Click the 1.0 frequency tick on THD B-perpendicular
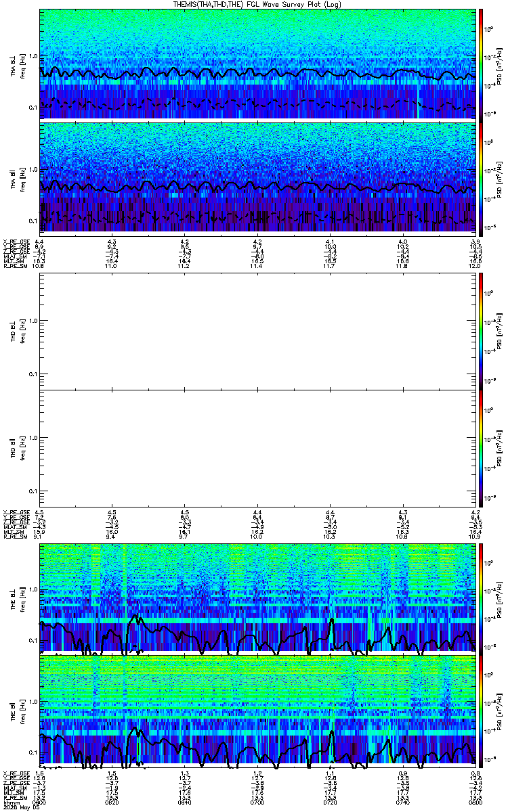This screenshot has height=812, width=508. tap(33, 321)
